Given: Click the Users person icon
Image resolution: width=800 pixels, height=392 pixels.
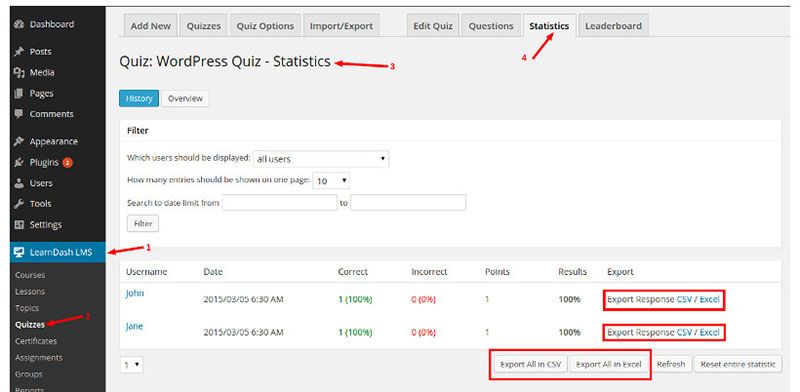Looking at the screenshot, I should coord(19,183).
